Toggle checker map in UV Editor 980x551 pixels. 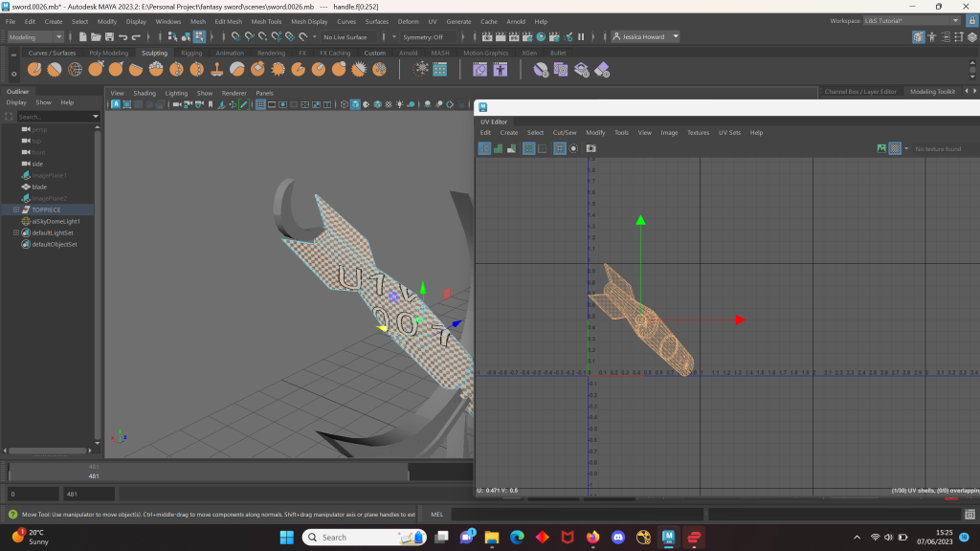coord(895,148)
